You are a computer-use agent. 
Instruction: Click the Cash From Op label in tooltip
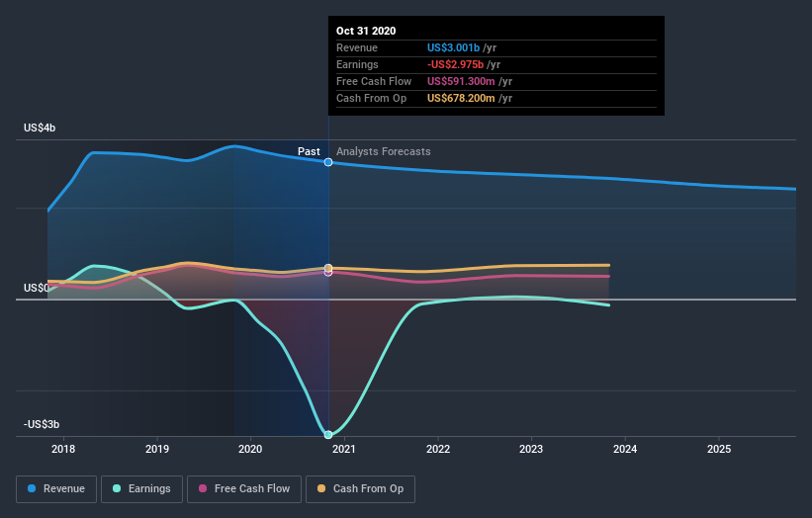pyautogui.click(x=371, y=98)
